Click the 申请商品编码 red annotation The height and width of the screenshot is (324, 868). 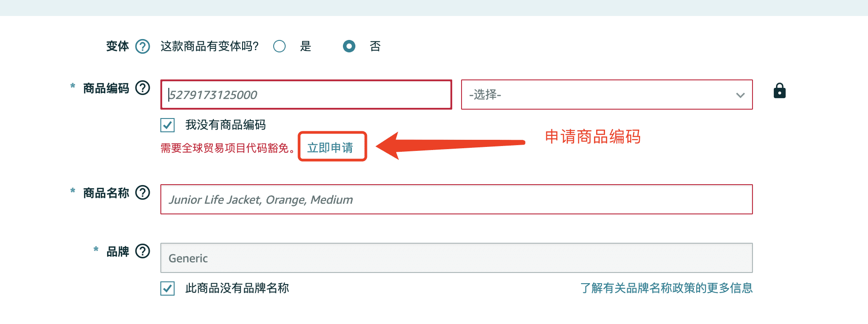(x=593, y=138)
